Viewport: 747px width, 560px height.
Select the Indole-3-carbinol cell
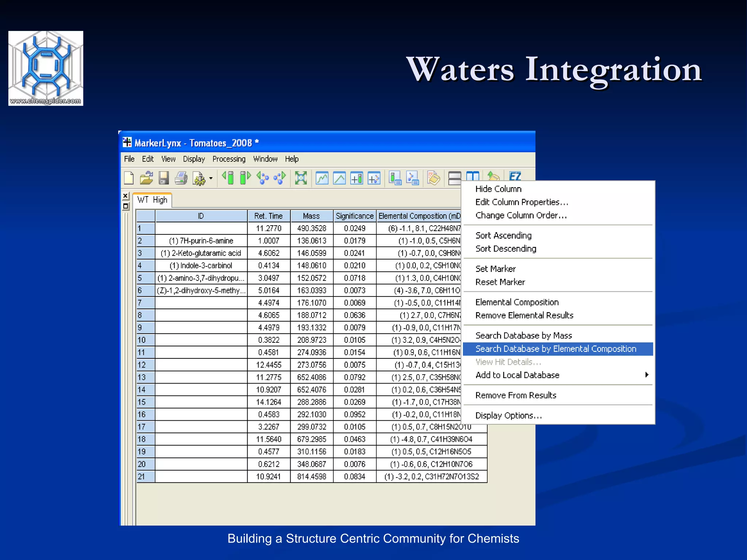point(201,265)
